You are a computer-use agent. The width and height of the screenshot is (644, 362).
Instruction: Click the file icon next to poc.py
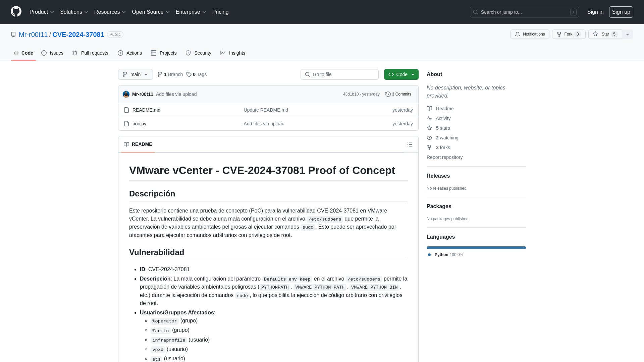tap(126, 124)
